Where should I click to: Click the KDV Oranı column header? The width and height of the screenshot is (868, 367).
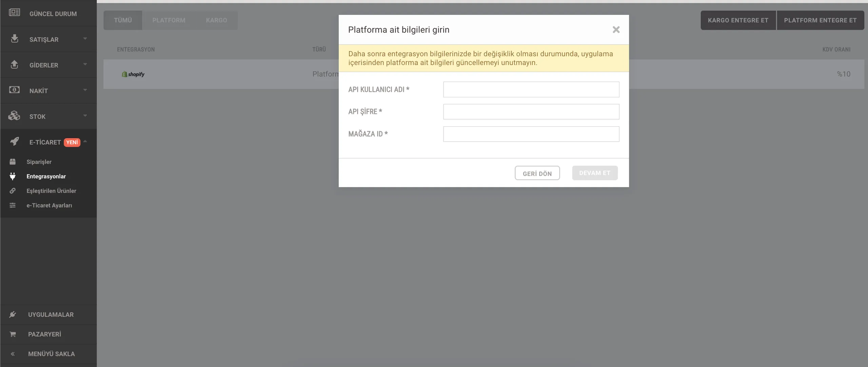pos(836,49)
